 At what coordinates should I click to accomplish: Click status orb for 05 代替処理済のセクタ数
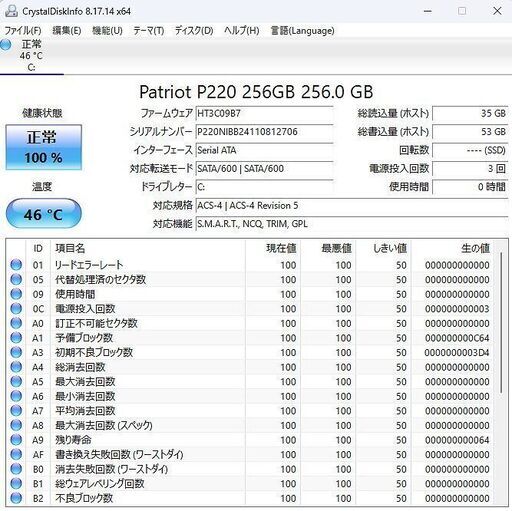pos(16,279)
